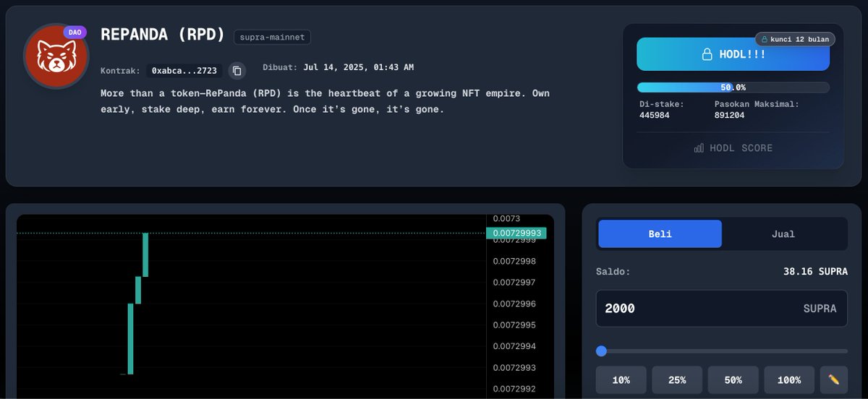Click the token description paragraph

click(x=325, y=102)
